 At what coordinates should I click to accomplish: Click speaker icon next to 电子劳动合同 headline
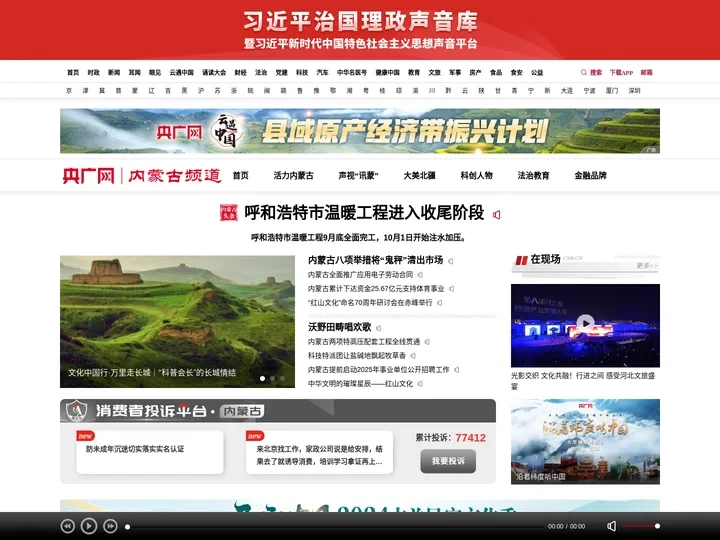420,275
